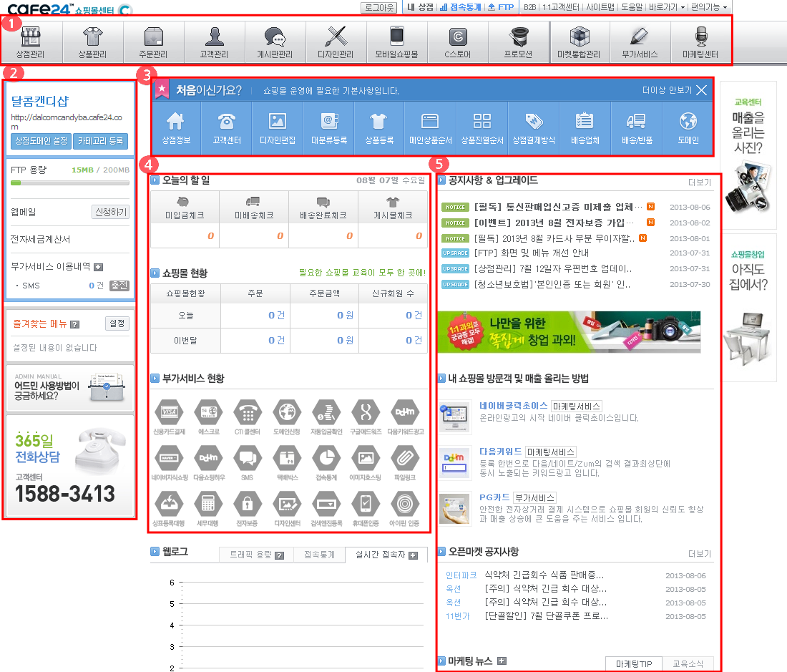Switch to 접속통계 tab in 웹로그
Image resolution: width=787 pixels, height=672 pixels.
click(x=320, y=555)
